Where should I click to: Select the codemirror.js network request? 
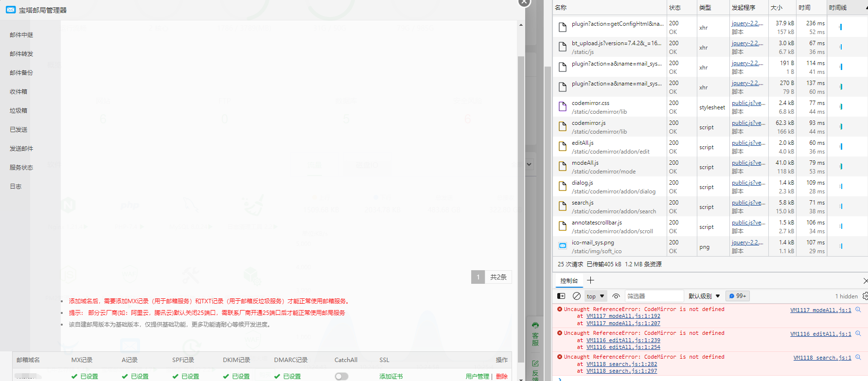(x=710, y=127)
